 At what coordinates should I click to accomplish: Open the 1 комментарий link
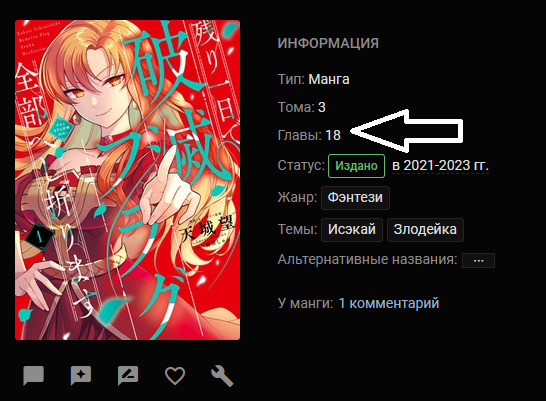[x=389, y=303]
